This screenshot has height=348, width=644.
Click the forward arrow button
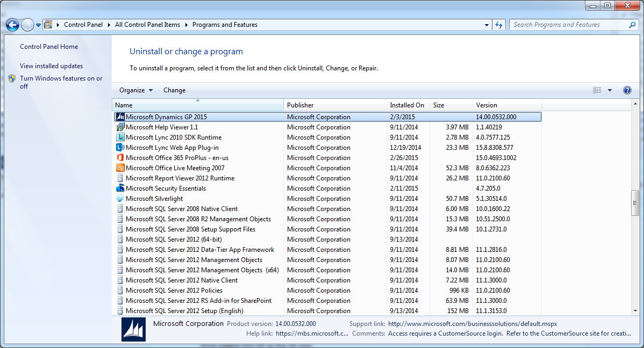click(x=27, y=25)
